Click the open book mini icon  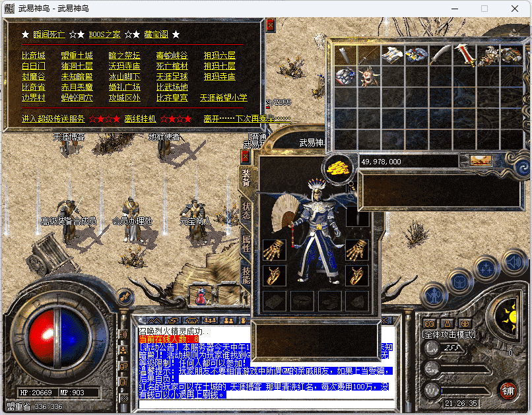430,323
